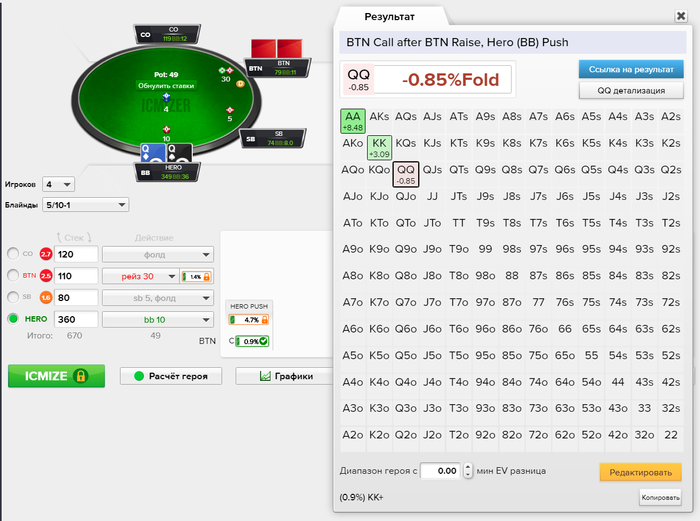Open the BTN action dropdown рейз 30
Viewport: 700px width, 521px height.
[140, 276]
